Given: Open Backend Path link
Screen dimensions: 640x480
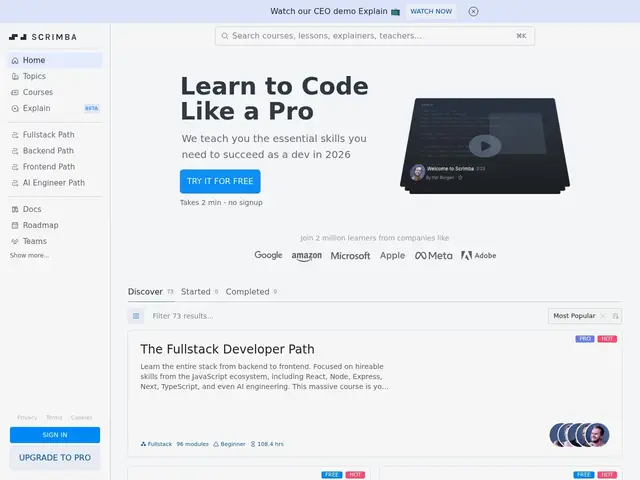Looking at the screenshot, I should (55, 151).
